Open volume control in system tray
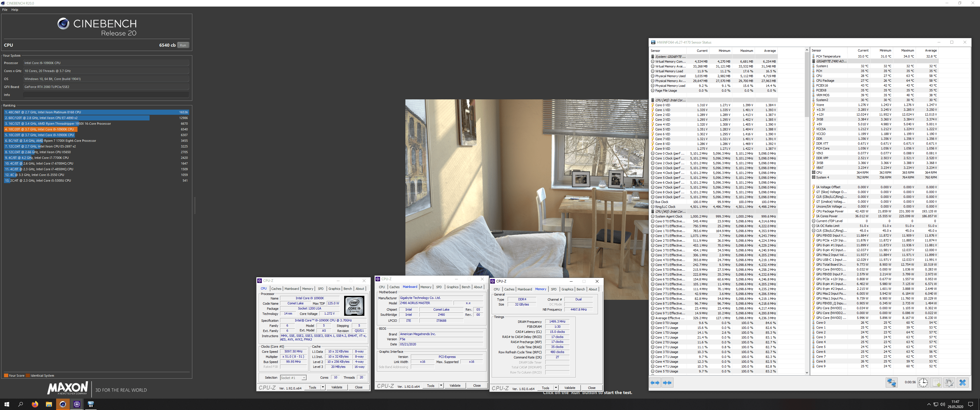The width and height of the screenshot is (980, 410). 942,404
